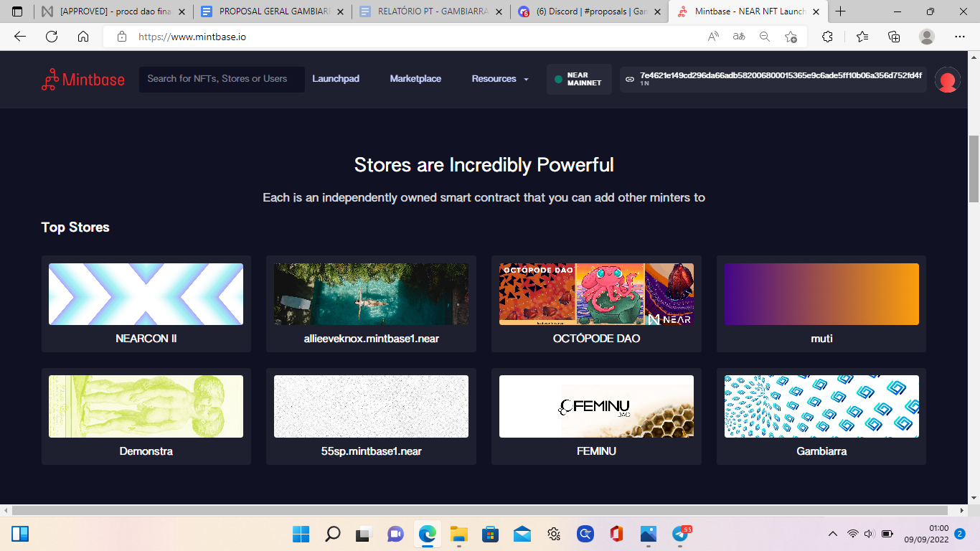Open Task View on the taskbar
The width and height of the screenshot is (980, 551).
[x=364, y=534]
